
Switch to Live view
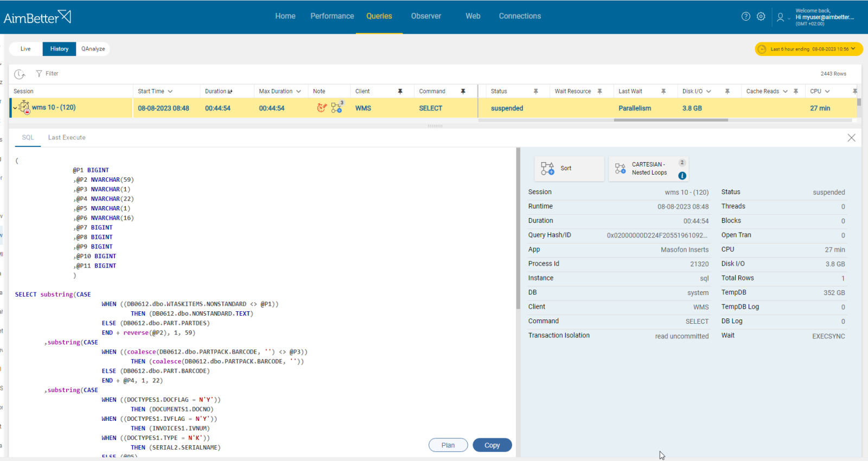coord(25,49)
